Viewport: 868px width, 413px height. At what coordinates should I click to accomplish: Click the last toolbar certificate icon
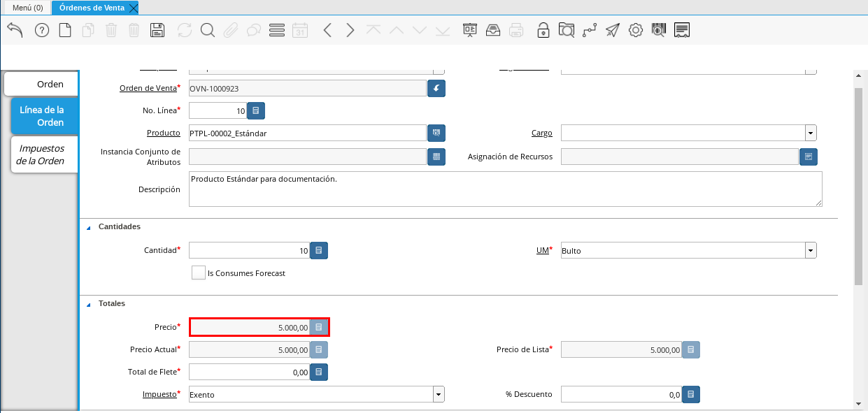coord(683,30)
